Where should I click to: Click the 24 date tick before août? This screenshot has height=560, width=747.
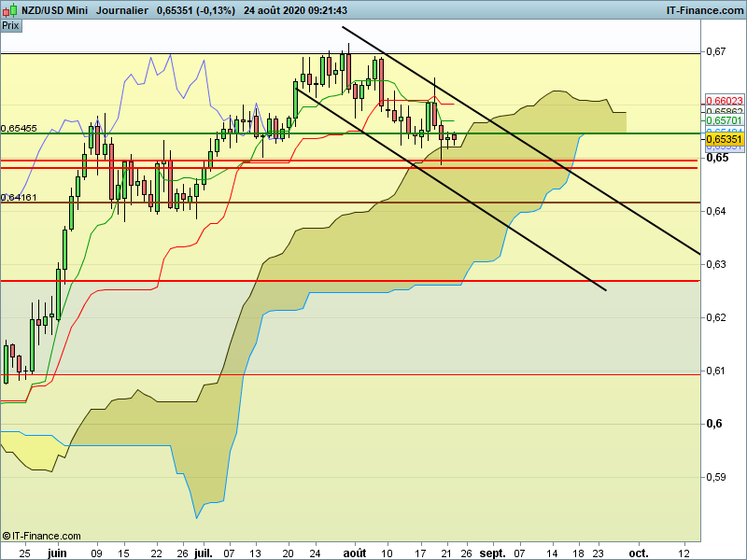[x=315, y=553]
